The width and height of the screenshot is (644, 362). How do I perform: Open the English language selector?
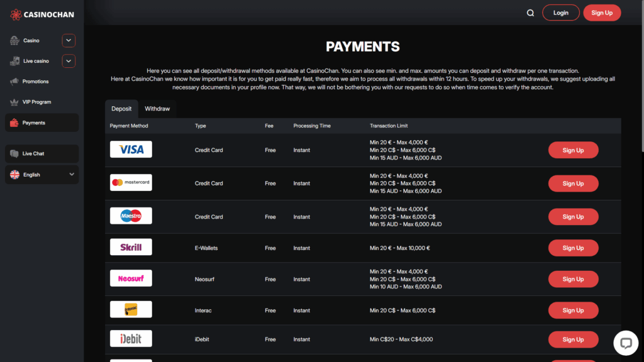tap(41, 174)
